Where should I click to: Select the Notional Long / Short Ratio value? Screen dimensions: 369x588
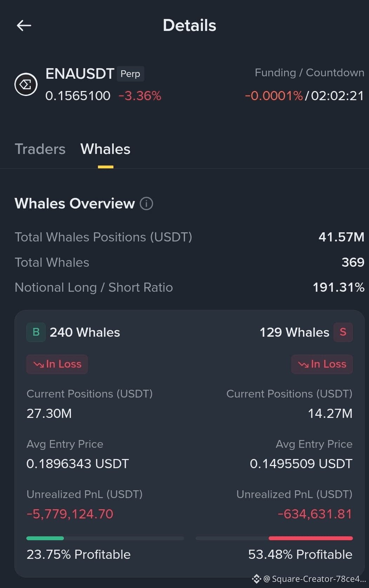pos(338,287)
